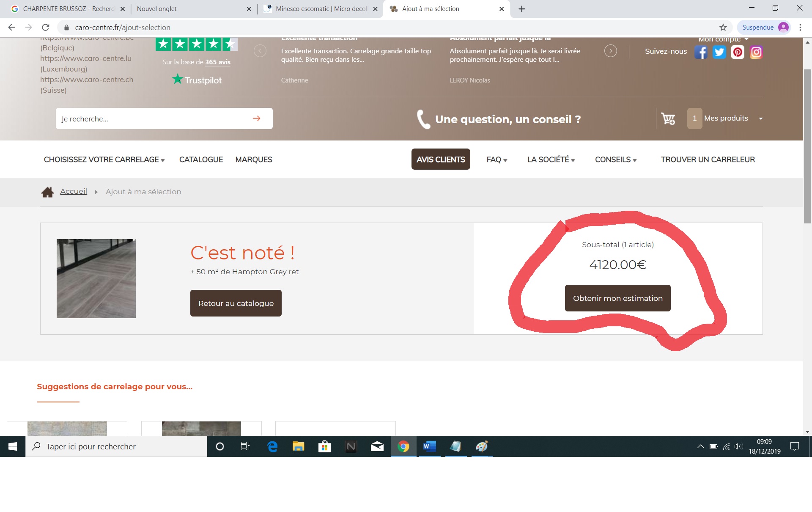812x512 pixels.
Task: Open the Pinterest social icon
Action: point(738,52)
